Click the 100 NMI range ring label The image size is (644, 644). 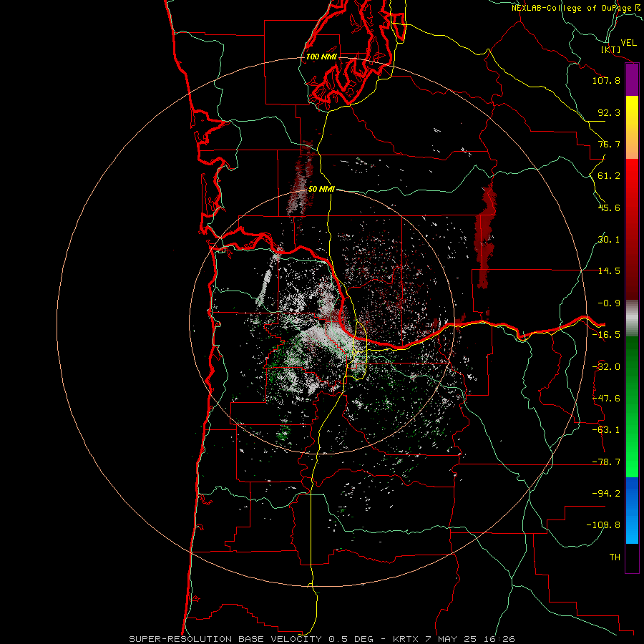[x=321, y=57]
